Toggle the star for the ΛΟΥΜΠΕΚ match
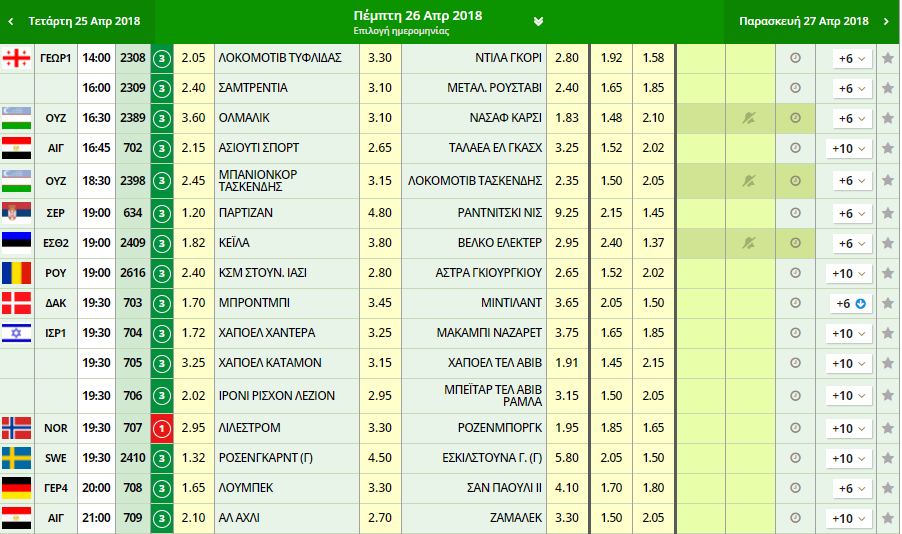902x534 pixels. (x=887, y=488)
